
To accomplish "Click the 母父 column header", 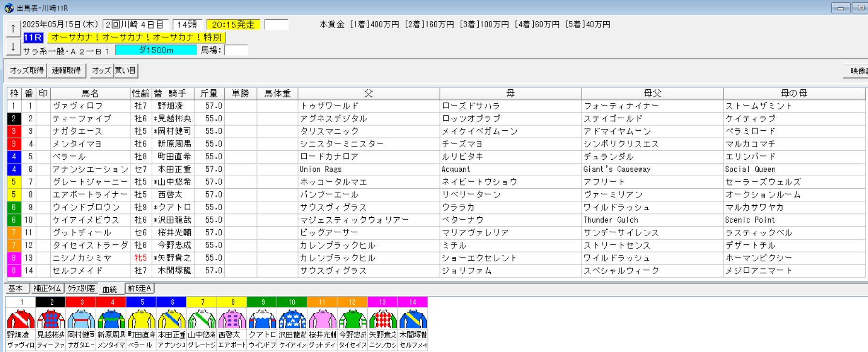I will (653, 93).
